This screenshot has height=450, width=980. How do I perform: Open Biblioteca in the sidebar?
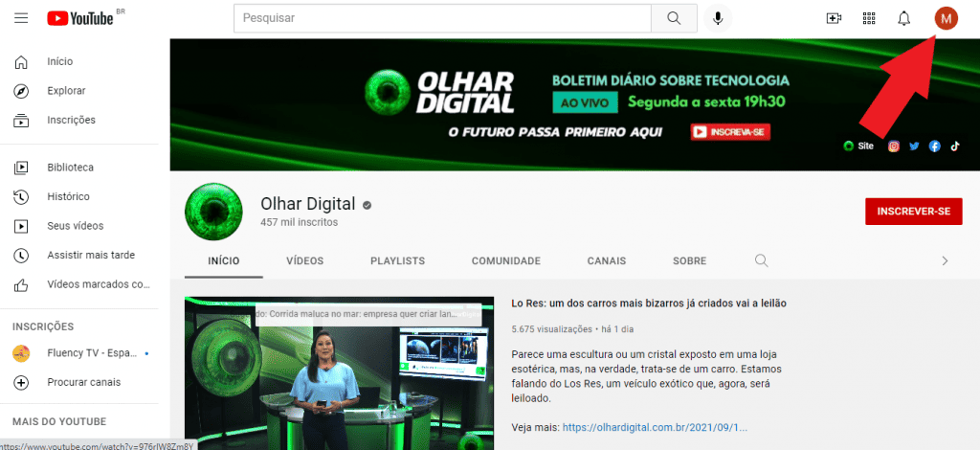(71, 168)
